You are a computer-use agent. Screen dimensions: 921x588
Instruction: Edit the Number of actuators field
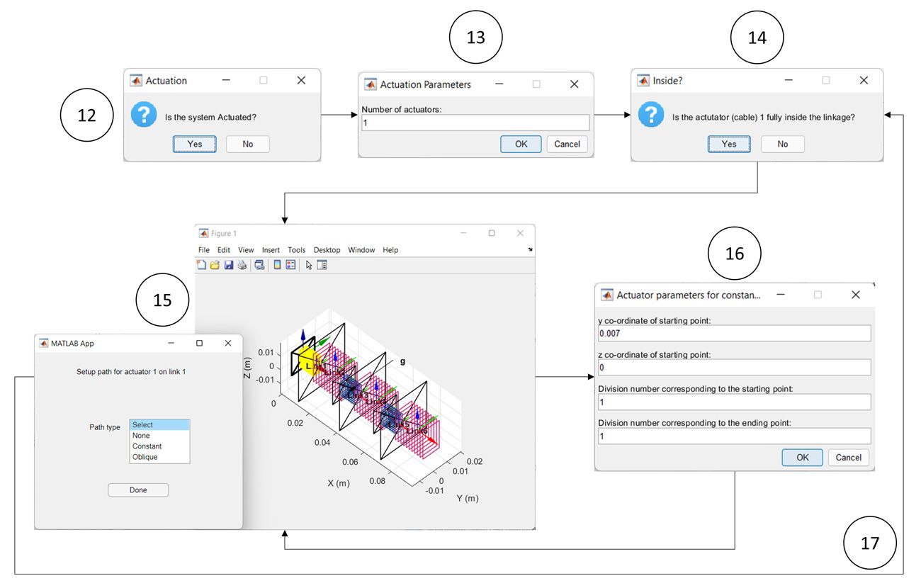tap(475, 122)
